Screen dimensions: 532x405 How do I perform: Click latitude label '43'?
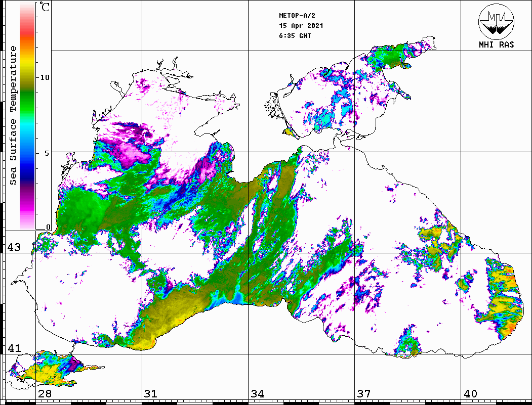[x=14, y=247]
